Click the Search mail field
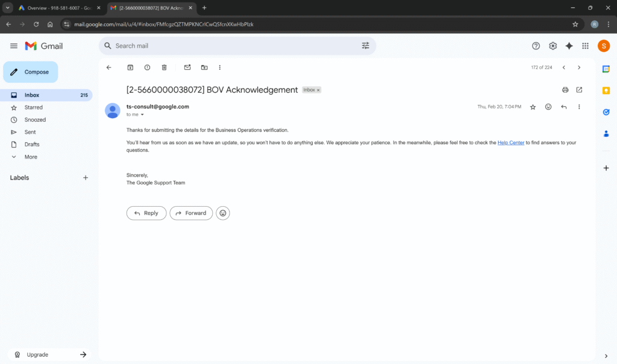This screenshot has height=364, width=617. coord(235,46)
